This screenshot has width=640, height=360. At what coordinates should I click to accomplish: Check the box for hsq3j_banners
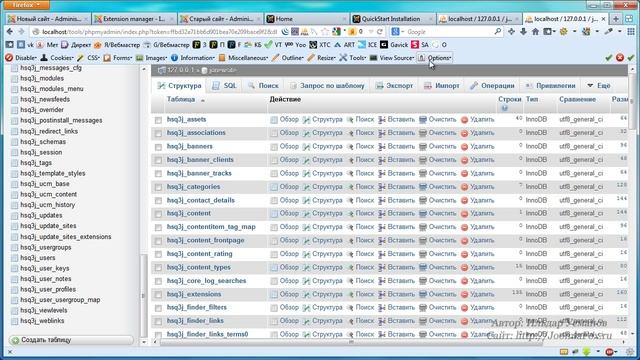(x=158, y=147)
